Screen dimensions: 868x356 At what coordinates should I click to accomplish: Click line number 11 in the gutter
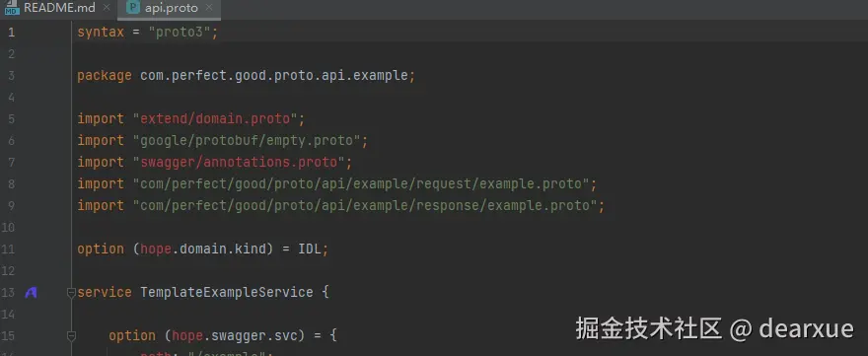8,249
